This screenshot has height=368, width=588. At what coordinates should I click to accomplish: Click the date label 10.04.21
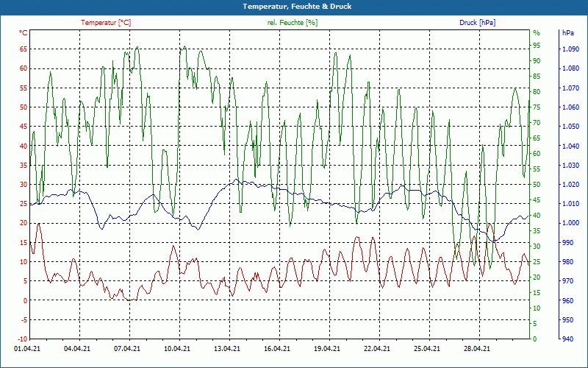(177, 349)
